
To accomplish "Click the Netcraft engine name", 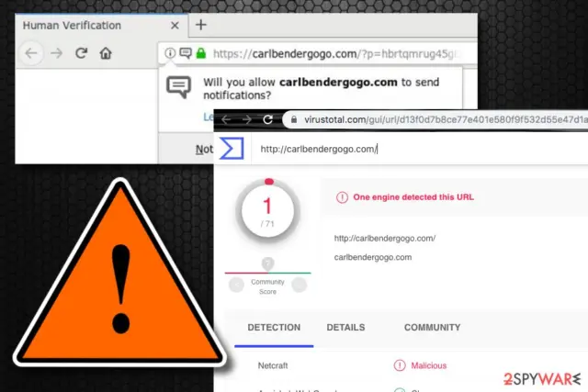I will pyautogui.click(x=273, y=365).
